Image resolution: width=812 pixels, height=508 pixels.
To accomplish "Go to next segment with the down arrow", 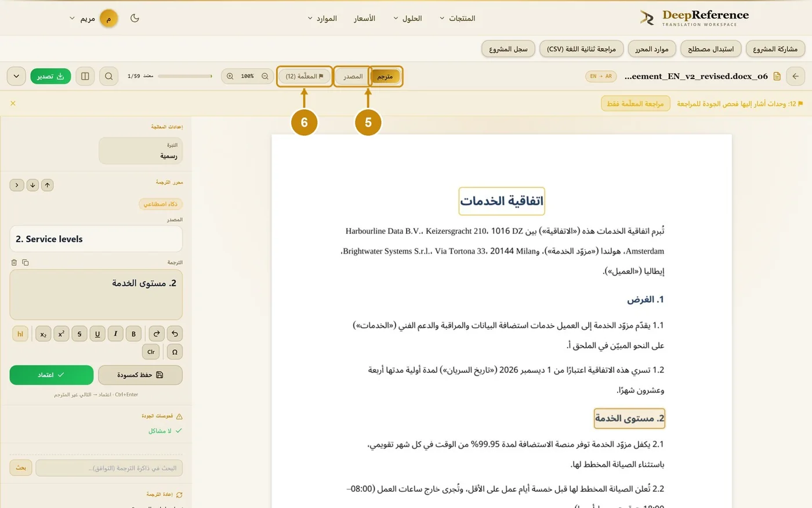I will (x=32, y=185).
